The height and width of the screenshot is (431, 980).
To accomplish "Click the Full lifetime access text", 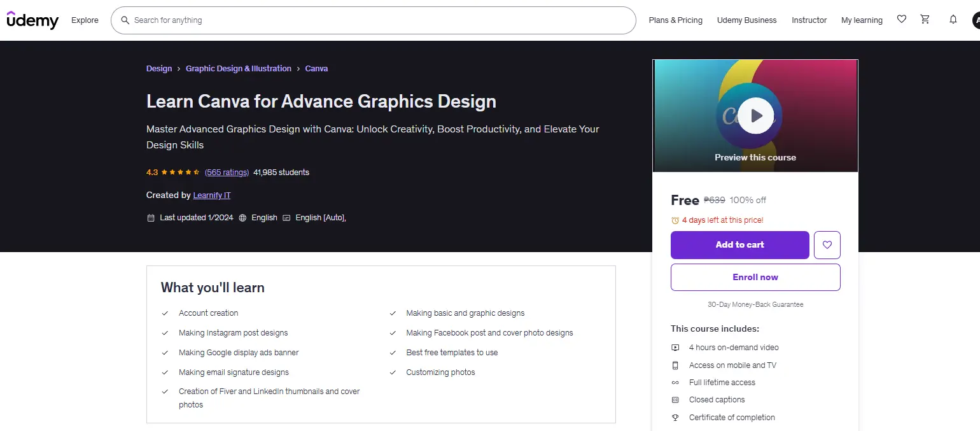I will coord(722,383).
